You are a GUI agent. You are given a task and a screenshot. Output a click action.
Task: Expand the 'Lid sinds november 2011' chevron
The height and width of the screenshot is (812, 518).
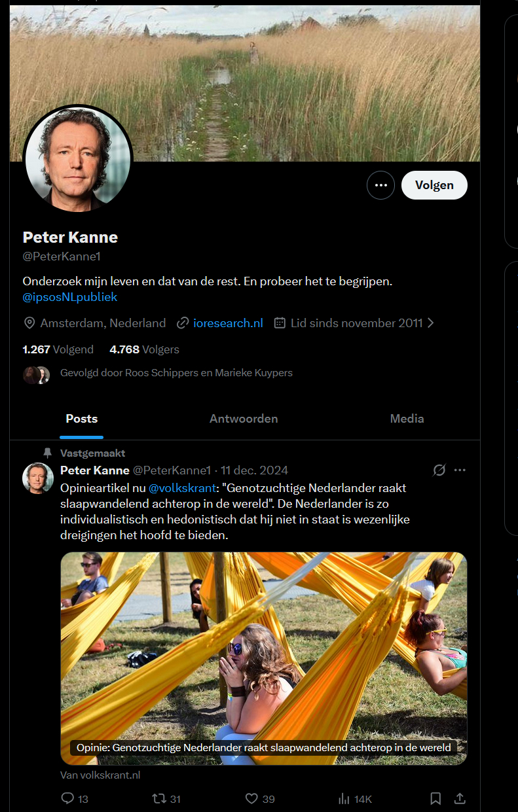point(430,323)
